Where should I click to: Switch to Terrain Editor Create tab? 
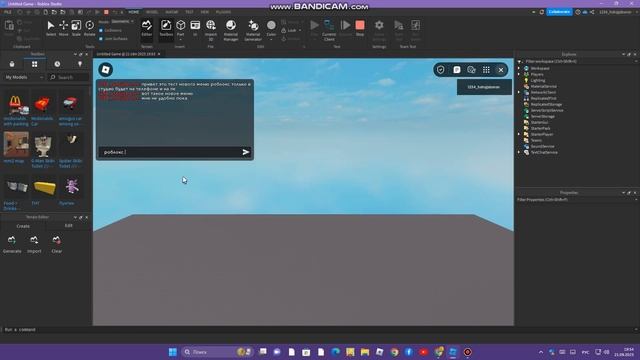pyautogui.click(x=23, y=226)
